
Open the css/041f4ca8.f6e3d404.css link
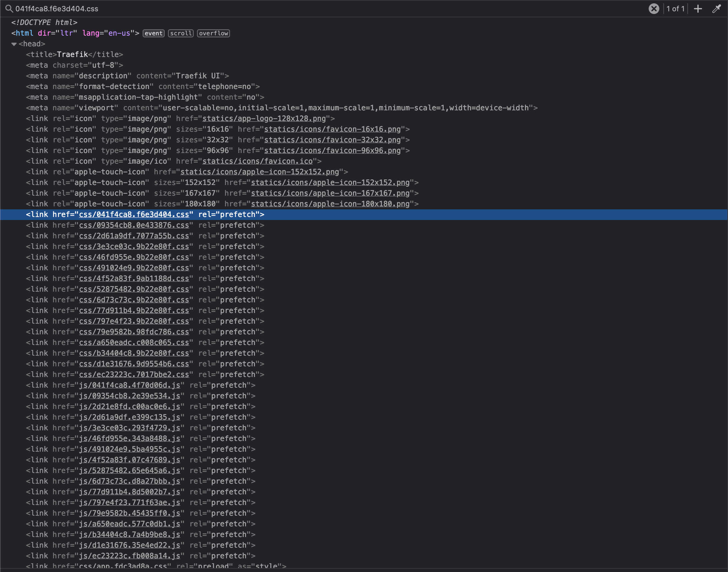coord(134,214)
